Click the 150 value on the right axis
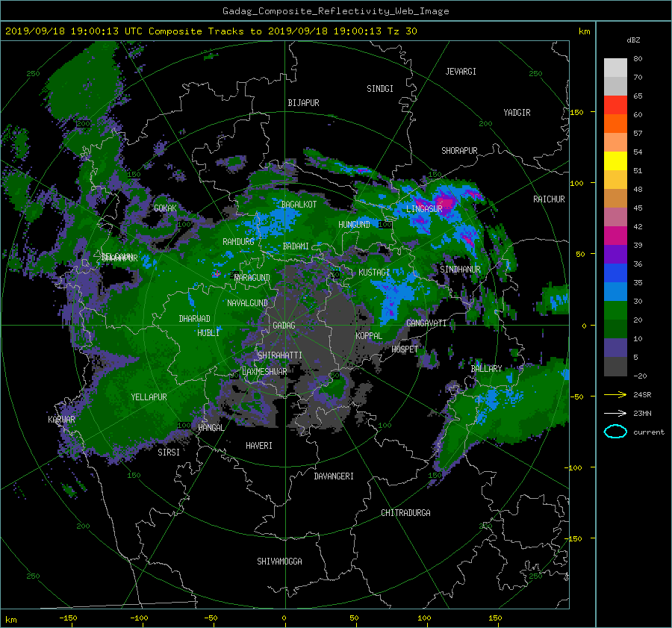 click(577, 112)
